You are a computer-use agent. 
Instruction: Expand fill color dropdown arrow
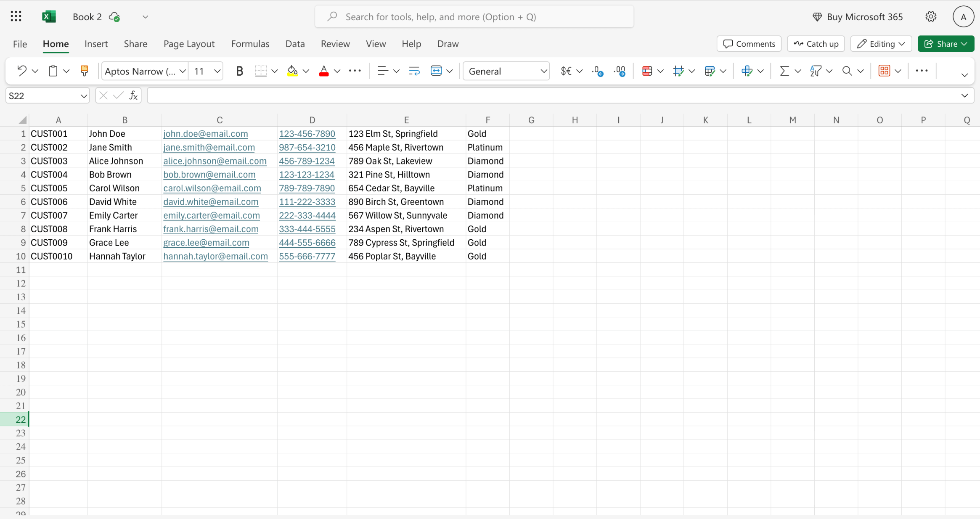[306, 71]
